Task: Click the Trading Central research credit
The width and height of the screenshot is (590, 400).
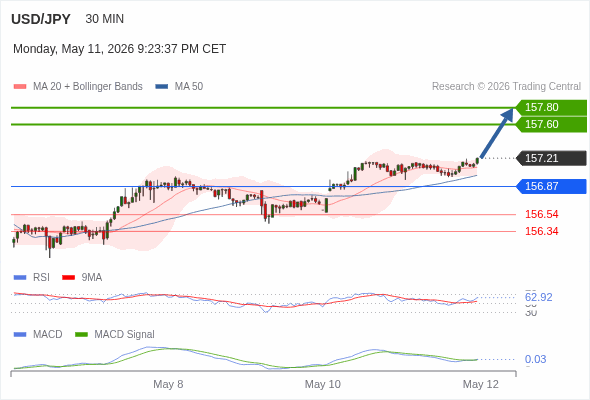Action: tap(506, 87)
